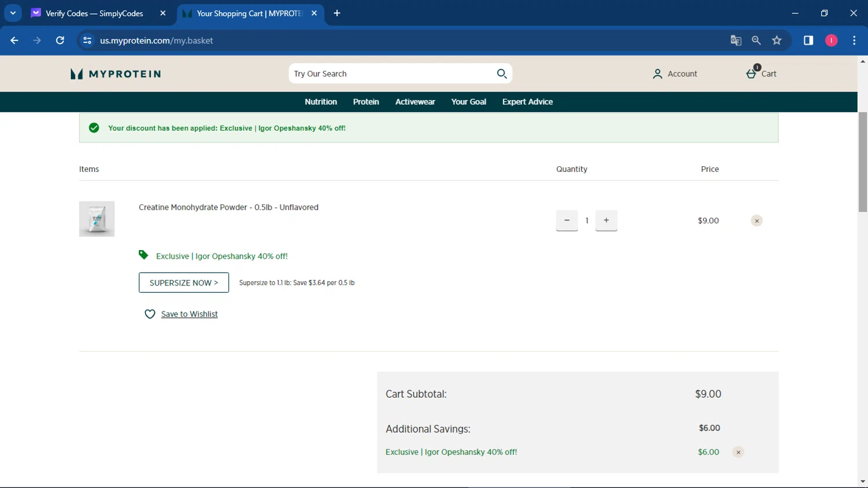Image resolution: width=868 pixels, height=488 pixels.
Task: Click the $9.00 Cart Subtotal value
Action: click(x=708, y=394)
